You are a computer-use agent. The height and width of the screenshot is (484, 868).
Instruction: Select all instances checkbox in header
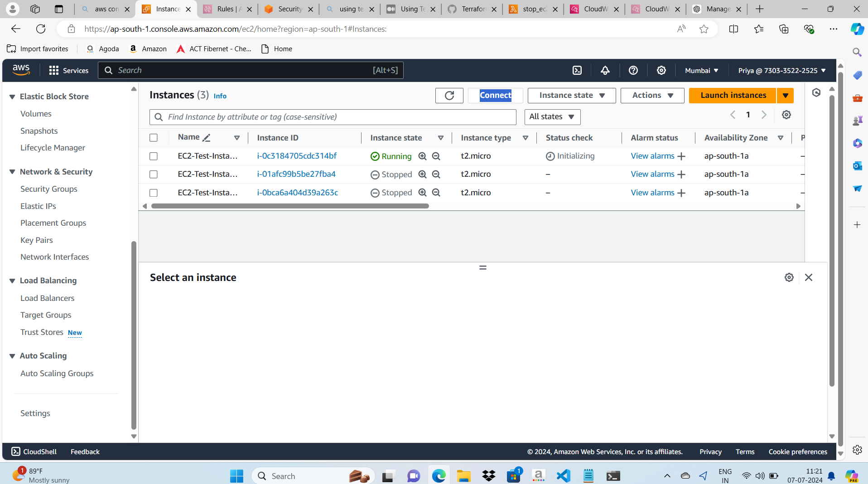click(154, 138)
